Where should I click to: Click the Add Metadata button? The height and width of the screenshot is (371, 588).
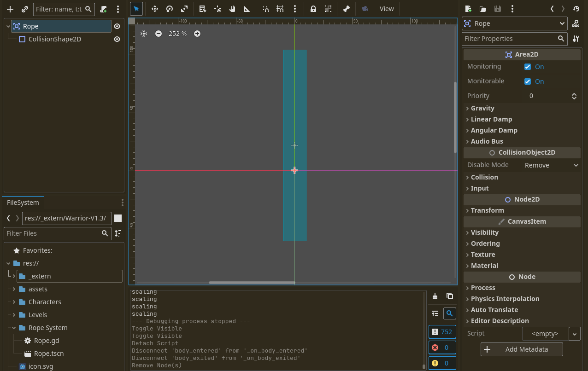tap(522, 349)
